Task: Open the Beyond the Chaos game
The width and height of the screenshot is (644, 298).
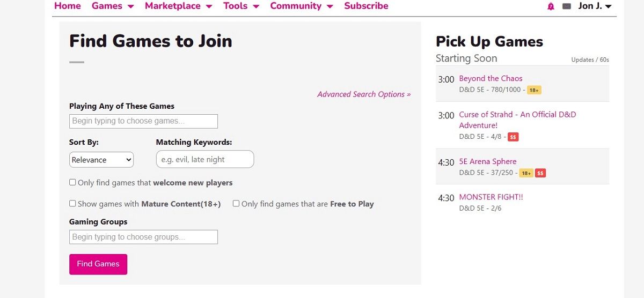Action: (x=491, y=78)
